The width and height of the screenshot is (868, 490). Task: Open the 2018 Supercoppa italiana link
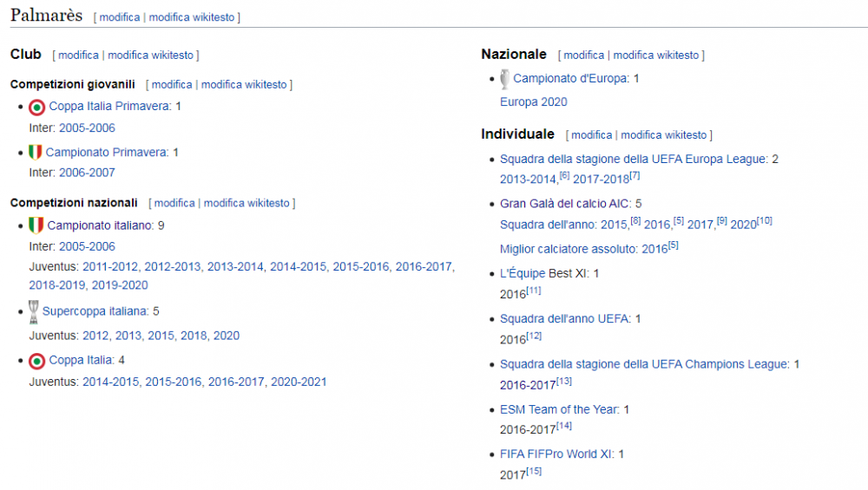coord(194,336)
